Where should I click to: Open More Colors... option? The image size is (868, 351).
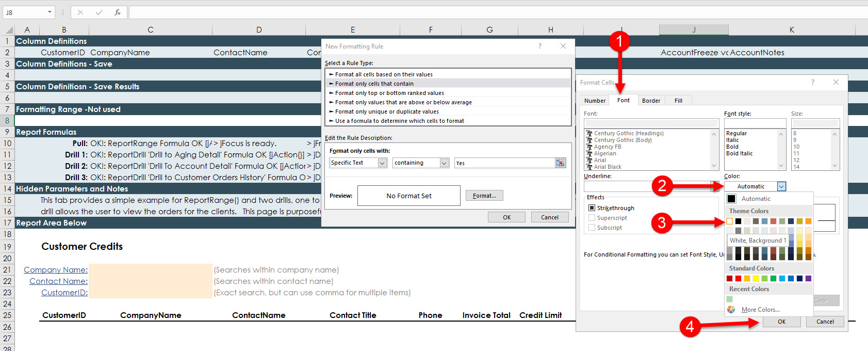click(760, 310)
